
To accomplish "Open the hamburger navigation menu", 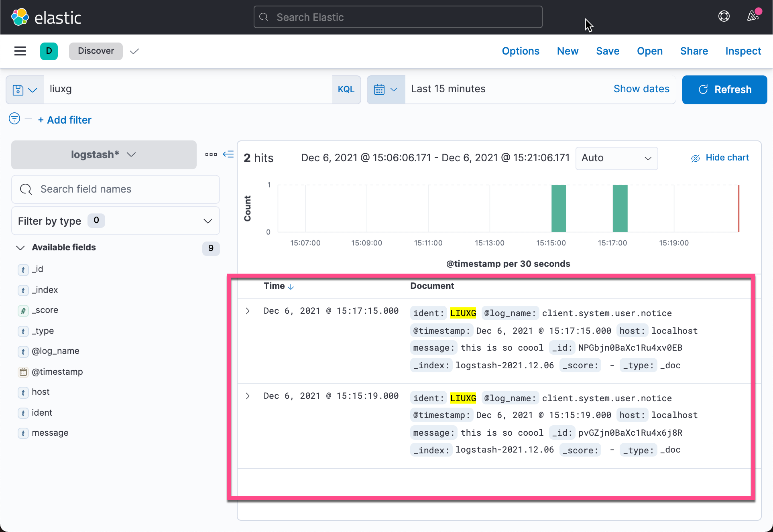I will (x=20, y=51).
